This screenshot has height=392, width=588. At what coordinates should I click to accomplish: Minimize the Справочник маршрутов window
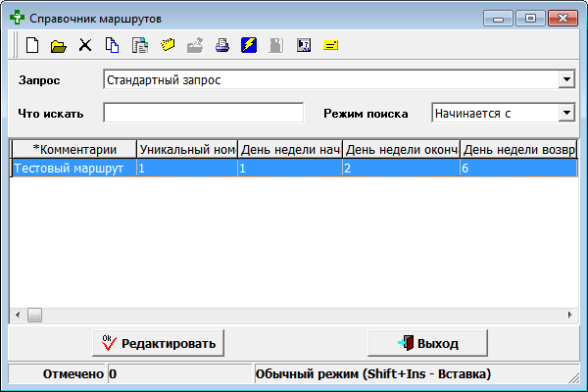(x=498, y=19)
